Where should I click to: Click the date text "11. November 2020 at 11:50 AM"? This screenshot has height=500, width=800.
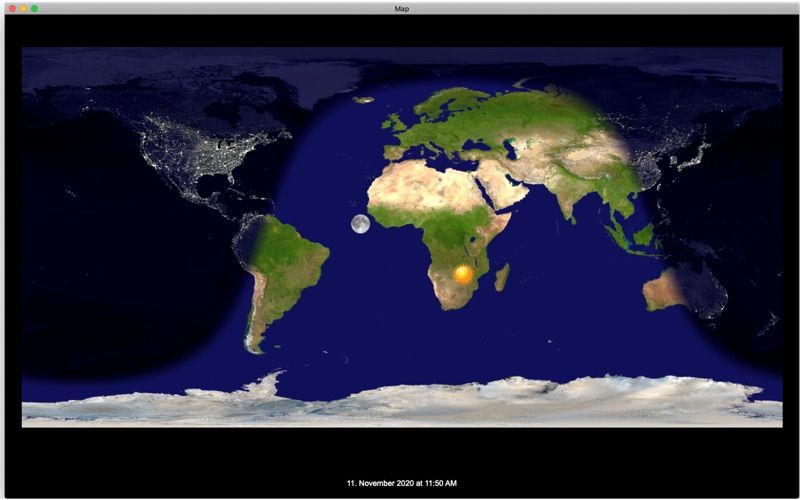tap(402, 483)
